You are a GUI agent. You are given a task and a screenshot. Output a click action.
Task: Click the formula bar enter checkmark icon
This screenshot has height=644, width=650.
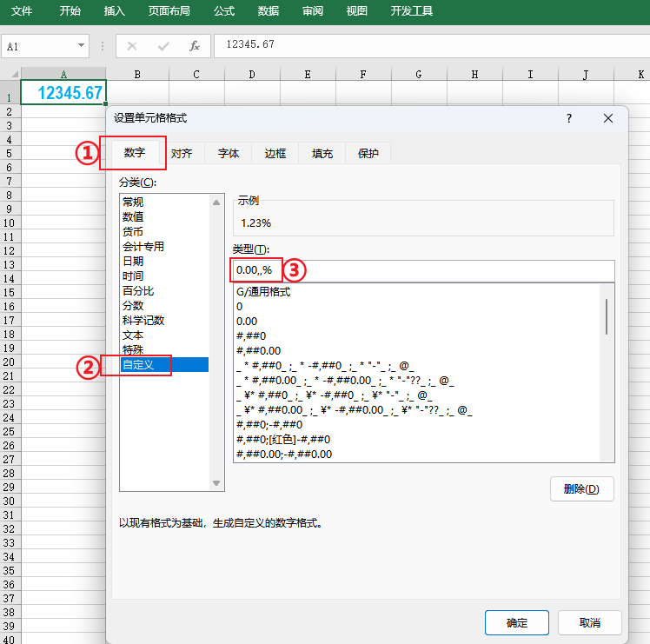coord(163,46)
